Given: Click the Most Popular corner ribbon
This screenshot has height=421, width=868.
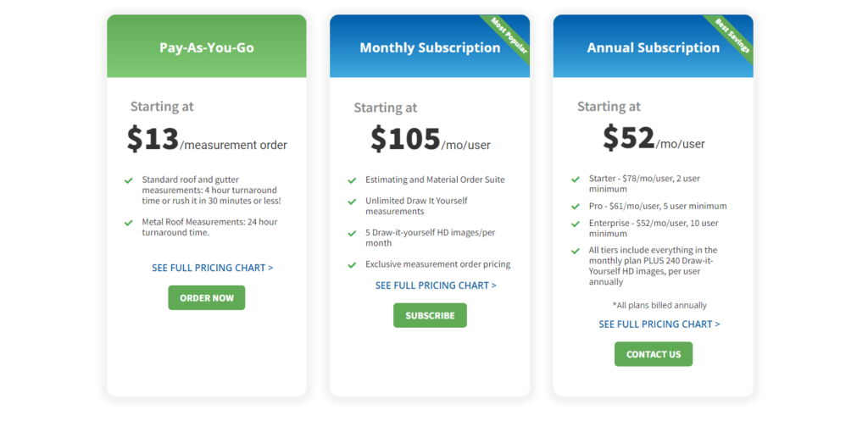Looking at the screenshot, I should [x=509, y=36].
